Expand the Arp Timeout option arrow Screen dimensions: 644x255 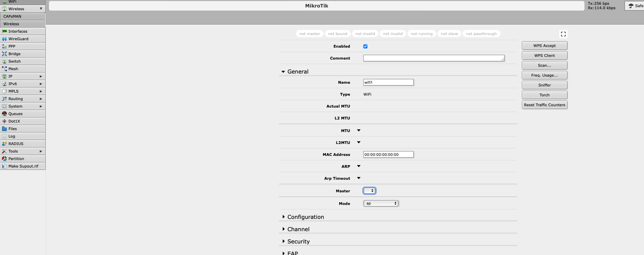pos(359,178)
